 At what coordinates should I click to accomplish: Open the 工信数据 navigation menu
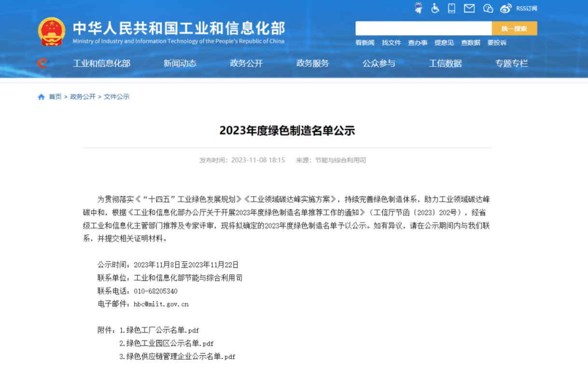click(446, 63)
